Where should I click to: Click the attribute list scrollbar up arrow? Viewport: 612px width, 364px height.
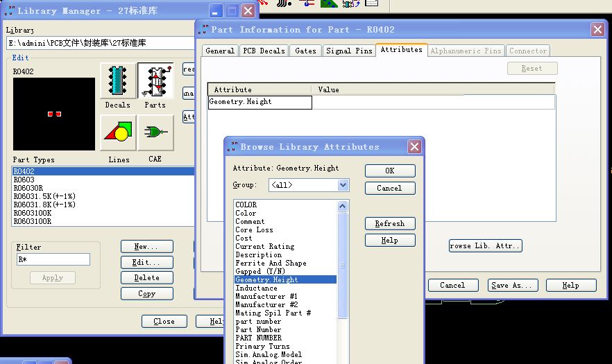342,206
